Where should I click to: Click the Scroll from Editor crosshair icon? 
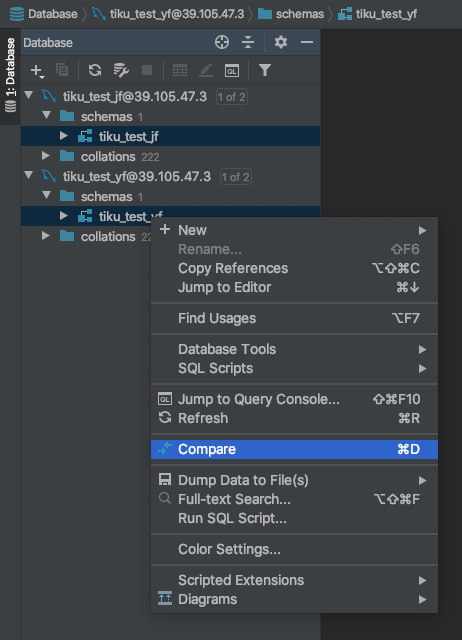[x=222, y=42]
